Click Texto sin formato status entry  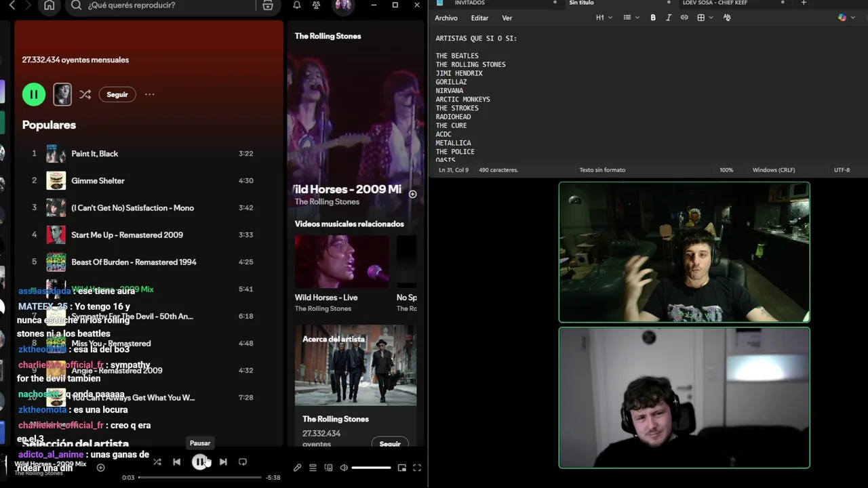coord(602,170)
